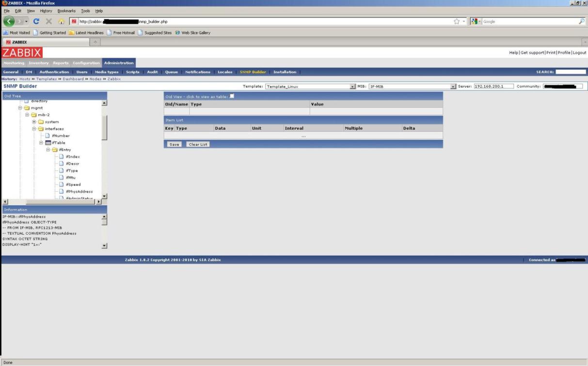Click the mgmt folder icon
588x366 pixels.
point(28,108)
